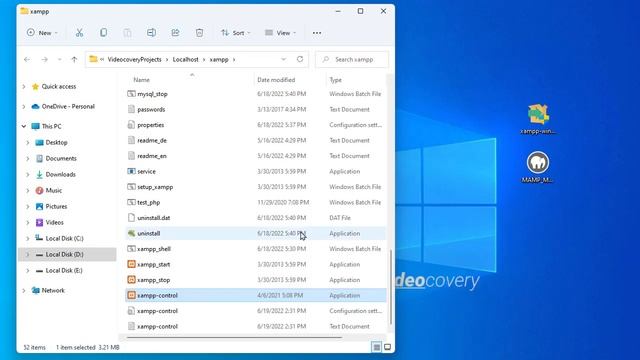640x360 pixels.
Task: Click the Cut scissors icon
Action: tap(79, 33)
